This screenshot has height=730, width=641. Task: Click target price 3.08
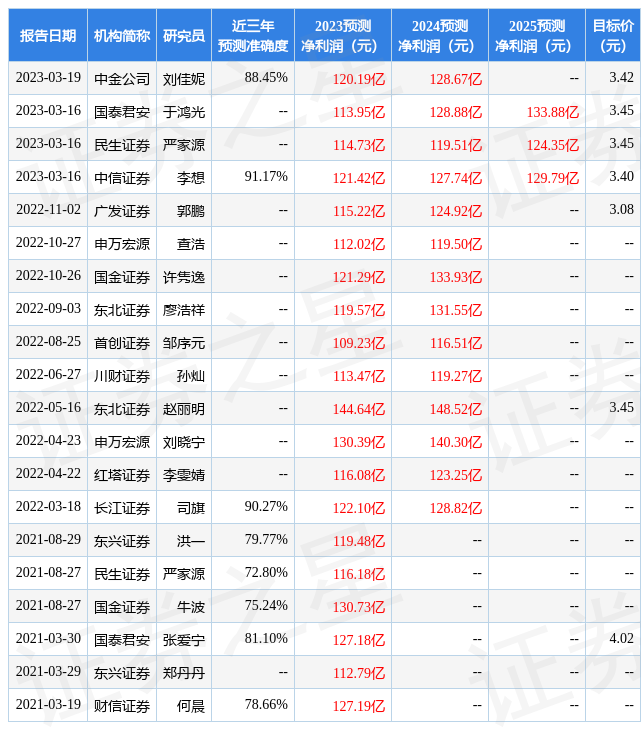pos(621,210)
